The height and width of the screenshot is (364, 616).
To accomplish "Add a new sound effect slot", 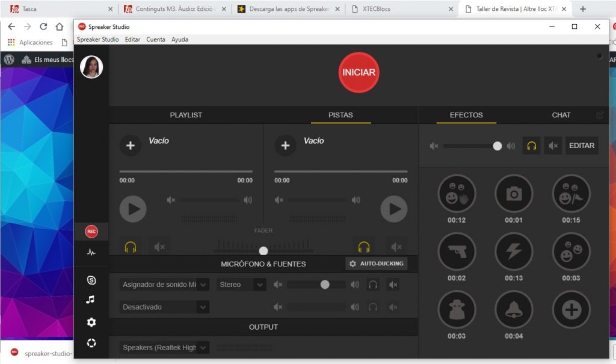I will 571,310.
